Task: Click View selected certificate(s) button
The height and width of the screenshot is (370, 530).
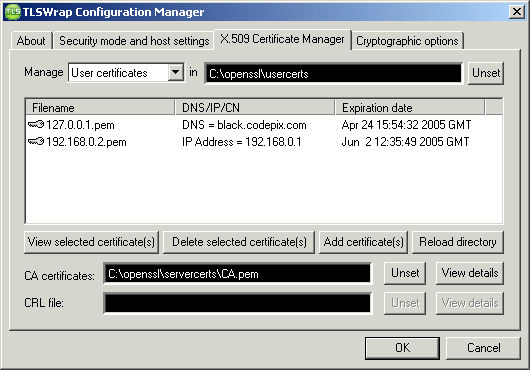Action: [x=91, y=242]
